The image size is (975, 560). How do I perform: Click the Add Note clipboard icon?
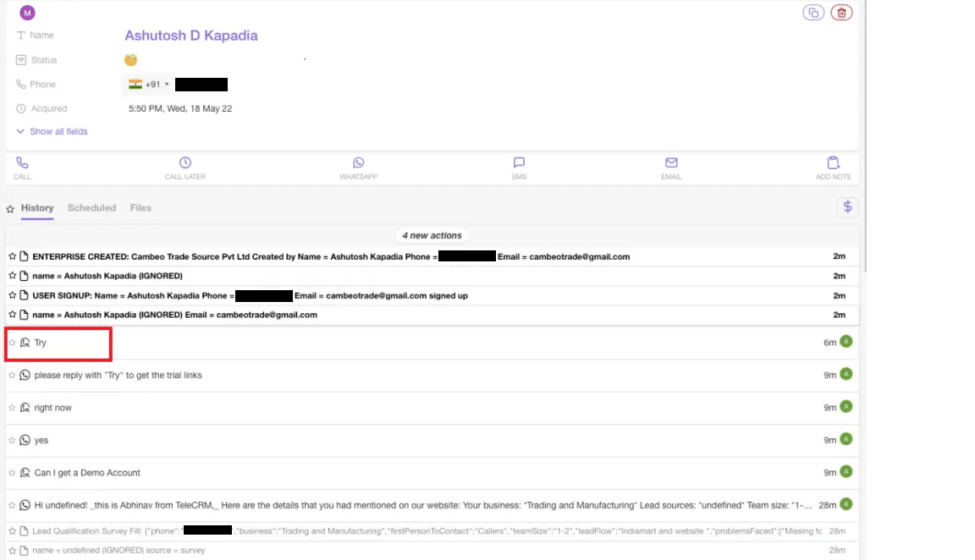click(x=833, y=163)
